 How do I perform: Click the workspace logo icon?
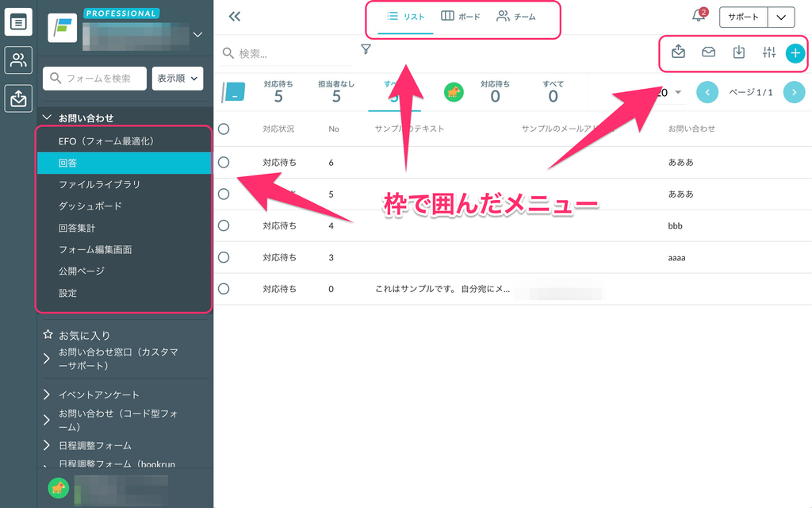(x=62, y=28)
